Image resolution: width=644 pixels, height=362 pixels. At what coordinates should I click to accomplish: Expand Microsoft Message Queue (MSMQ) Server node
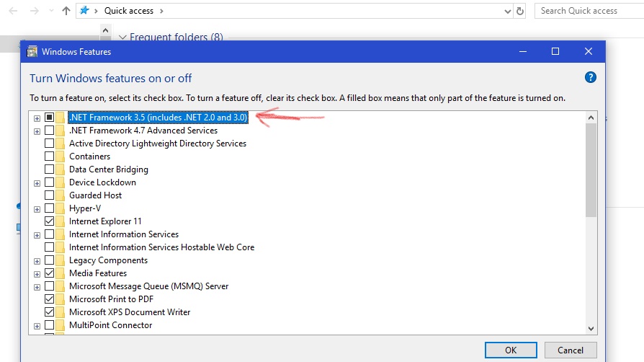[x=37, y=287]
